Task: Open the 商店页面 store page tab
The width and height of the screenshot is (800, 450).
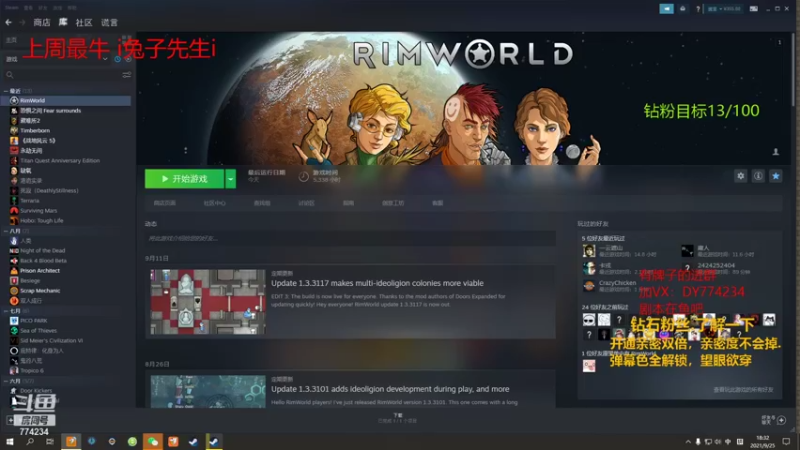Action: coord(165,203)
